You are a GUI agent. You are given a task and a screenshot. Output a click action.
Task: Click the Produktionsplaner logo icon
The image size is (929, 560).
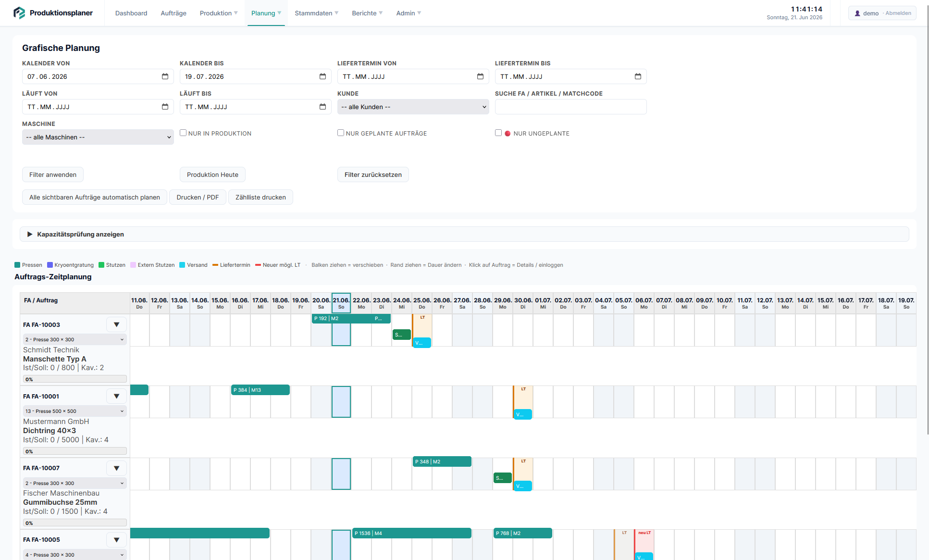(x=19, y=13)
